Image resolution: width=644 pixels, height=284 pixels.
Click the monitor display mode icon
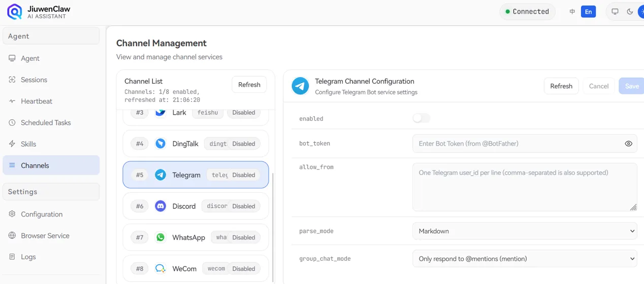615,12
